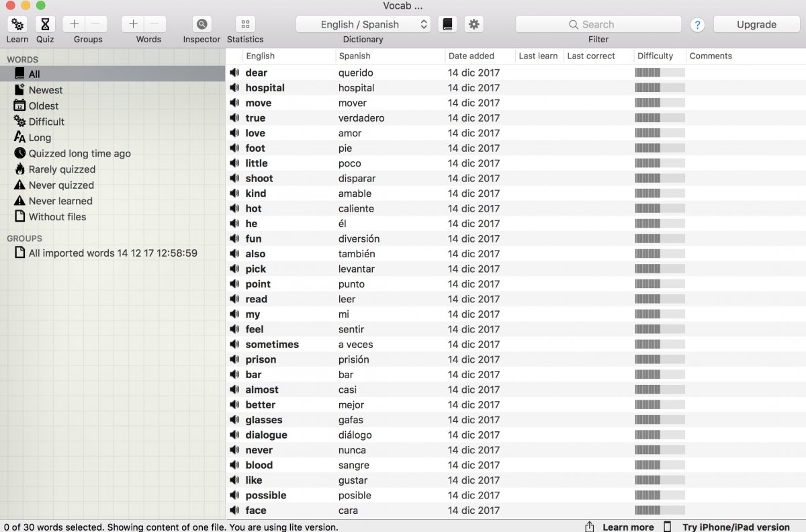Click Spanish translation 'levantar'
The image size is (806, 532).
(357, 269)
